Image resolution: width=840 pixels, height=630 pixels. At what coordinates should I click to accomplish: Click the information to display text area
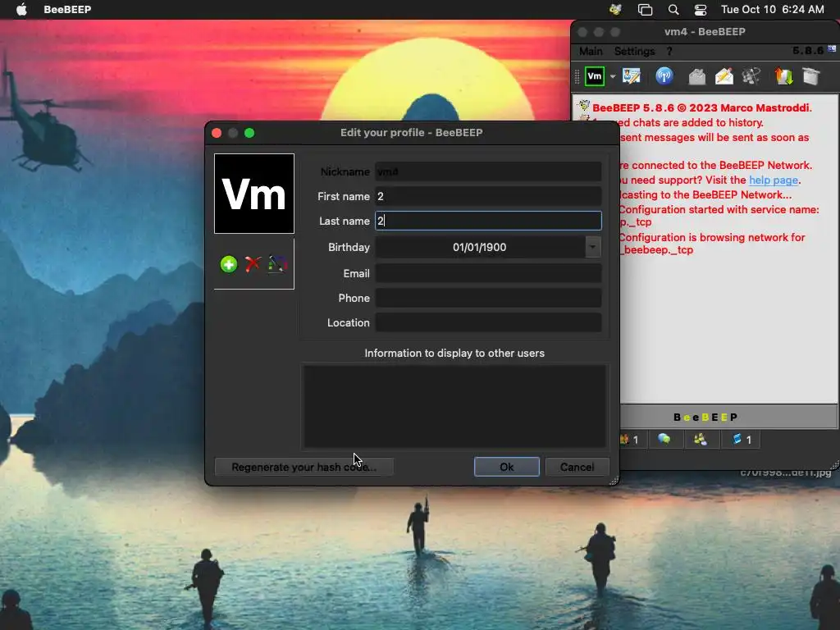[x=454, y=406]
